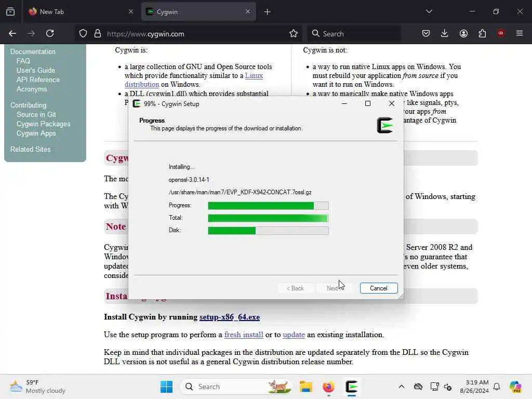Open the Copilot preview icon in taskbar
532x399 pixels.
[515, 387]
